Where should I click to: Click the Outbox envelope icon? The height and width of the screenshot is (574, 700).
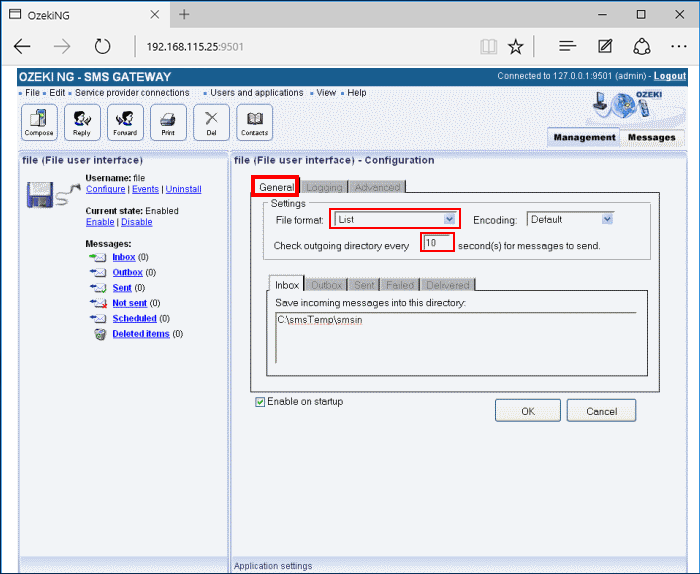click(x=98, y=273)
